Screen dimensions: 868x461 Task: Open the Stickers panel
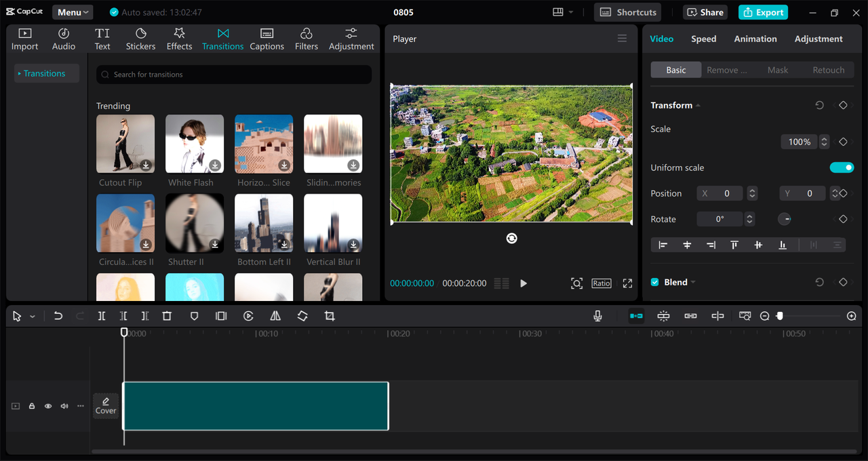tap(140, 39)
